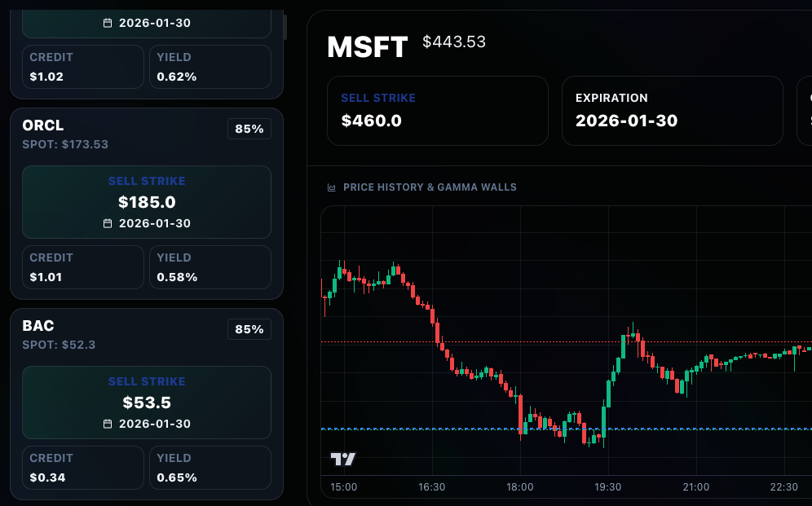Viewport: 812px width, 506px height.
Task: Select the $185.0 sell strike card for ORCL
Action: [147, 202]
